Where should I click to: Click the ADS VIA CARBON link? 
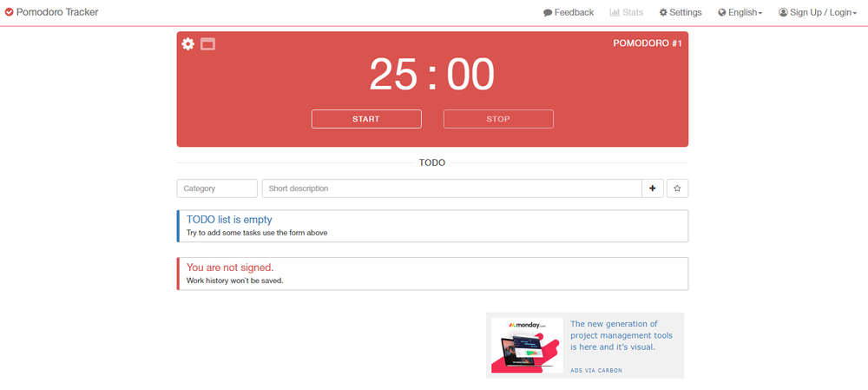[596, 370]
